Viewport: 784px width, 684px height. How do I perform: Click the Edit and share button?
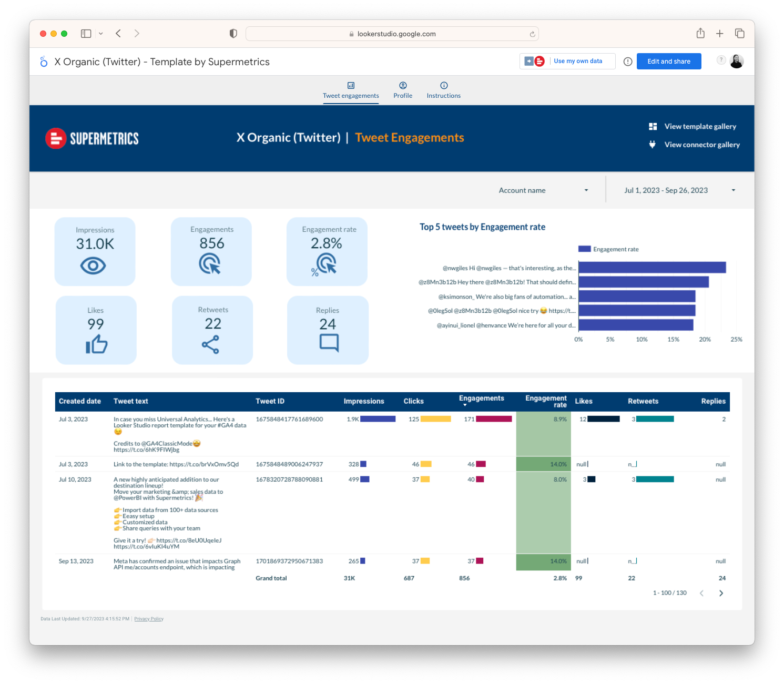pos(669,62)
